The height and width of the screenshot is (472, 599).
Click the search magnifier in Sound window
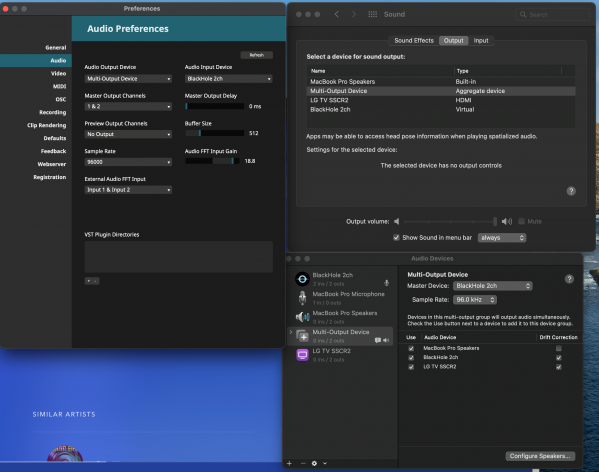[523, 15]
